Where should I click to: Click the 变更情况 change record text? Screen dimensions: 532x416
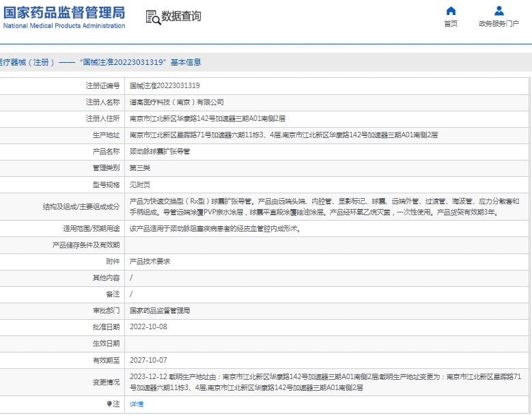coord(325,382)
